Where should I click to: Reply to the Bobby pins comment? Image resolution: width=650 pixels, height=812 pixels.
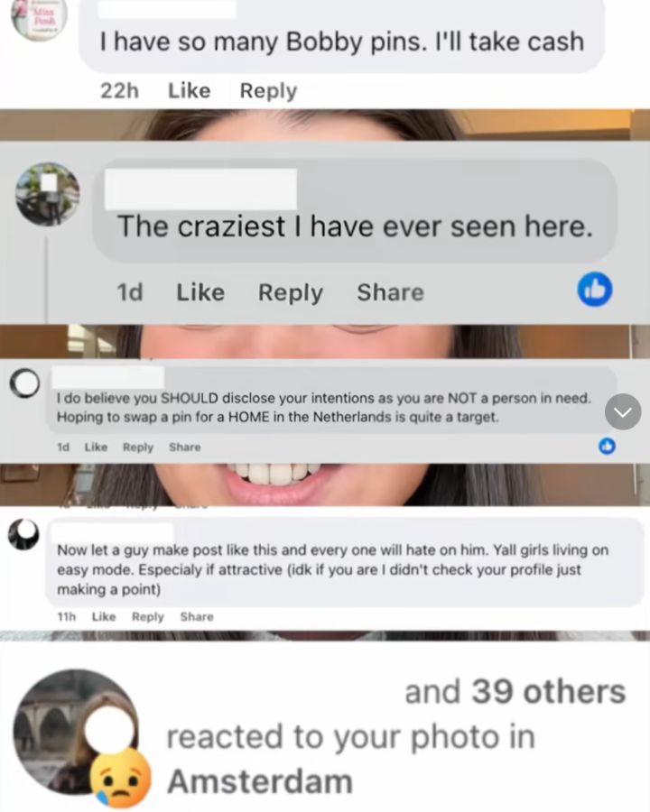[x=268, y=91]
